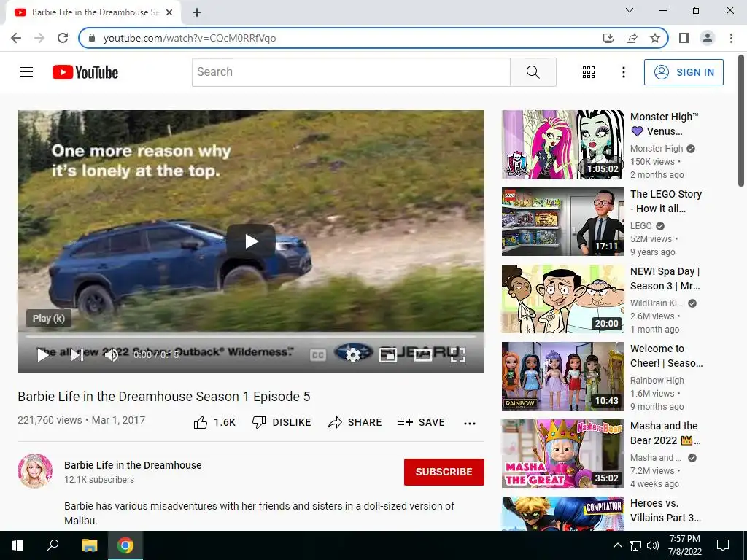The height and width of the screenshot is (560, 747).
Task: Enter full screen with the fullscreen icon
Action: tap(458, 355)
